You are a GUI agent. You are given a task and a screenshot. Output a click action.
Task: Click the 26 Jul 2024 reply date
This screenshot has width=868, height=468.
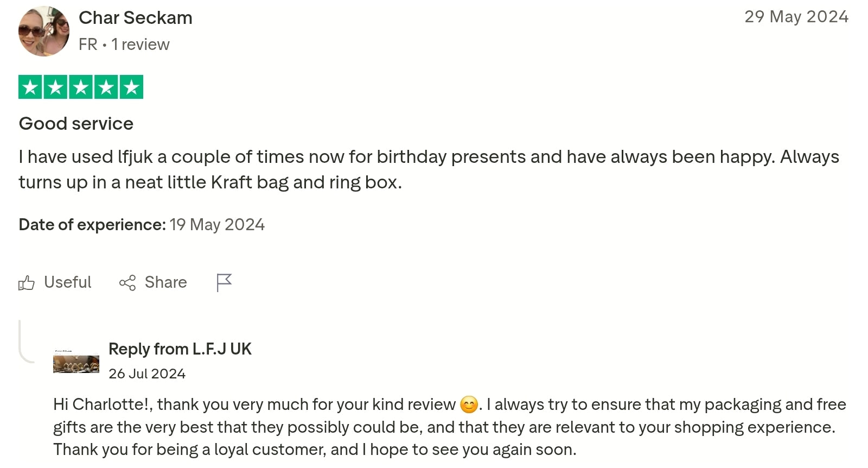147,374
